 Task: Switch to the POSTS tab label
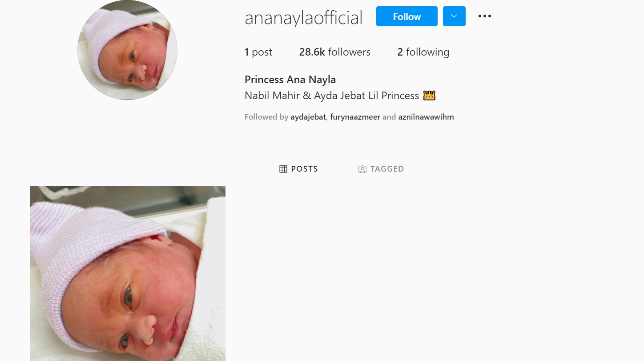tap(305, 169)
